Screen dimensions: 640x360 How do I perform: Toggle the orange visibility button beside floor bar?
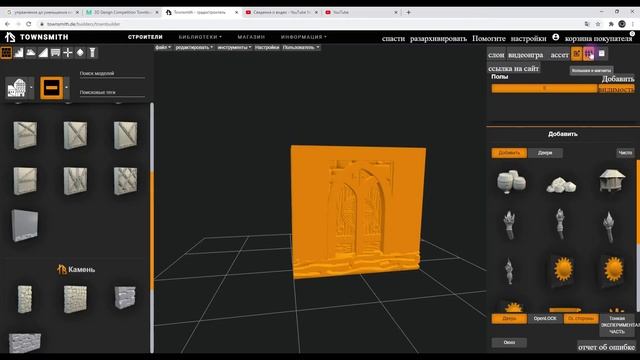(x=616, y=89)
